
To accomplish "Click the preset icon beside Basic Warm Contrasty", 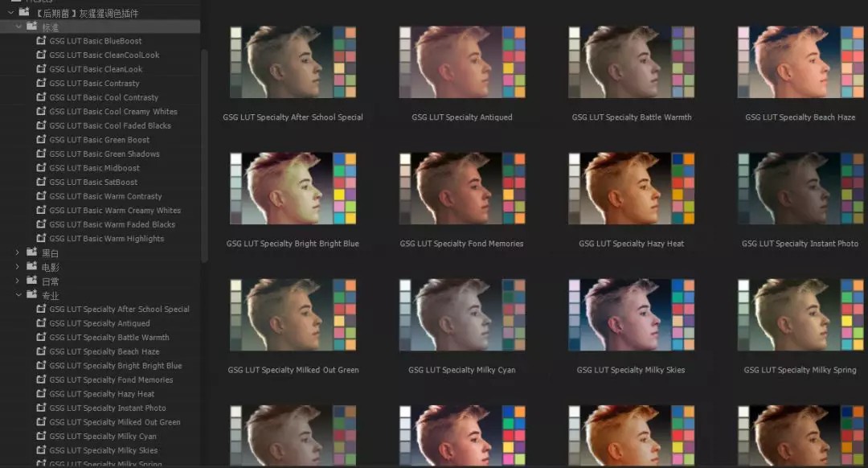I will click(41, 196).
